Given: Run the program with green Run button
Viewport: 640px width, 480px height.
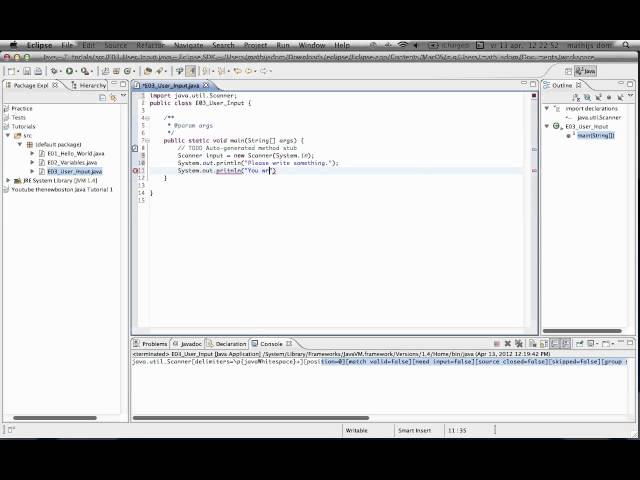Looking at the screenshot, I should (69, 71).
